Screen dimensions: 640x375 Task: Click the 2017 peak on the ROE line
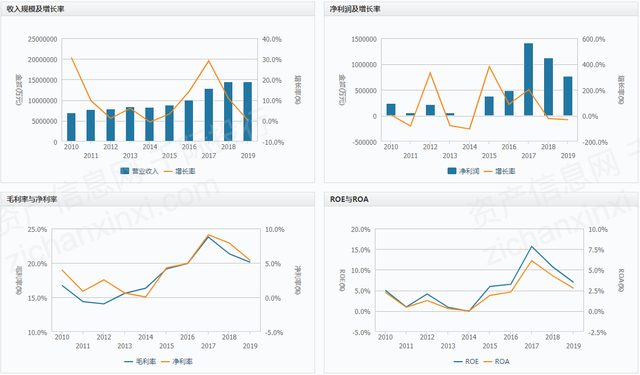(531, 246)
